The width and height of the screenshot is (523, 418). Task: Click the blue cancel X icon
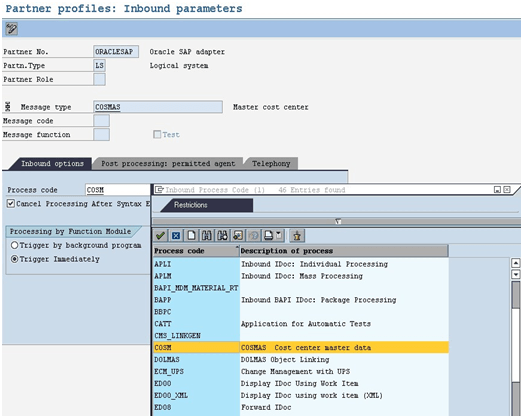click(176, 236)
